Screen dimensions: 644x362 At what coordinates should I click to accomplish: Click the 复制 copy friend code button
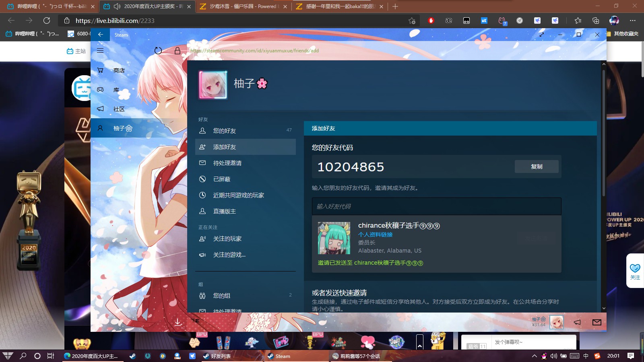coord(536,167)
